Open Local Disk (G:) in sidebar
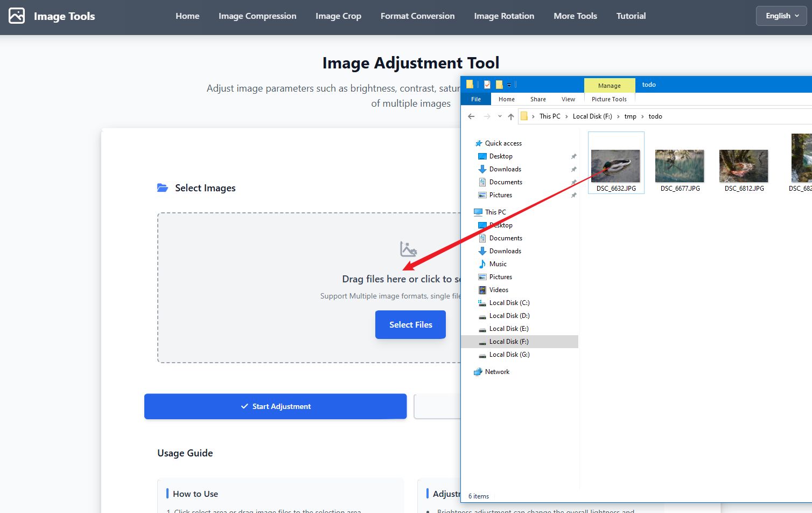The width and height of the screenshot is (812, 513). pyautogui.click(x=504, y=355)
